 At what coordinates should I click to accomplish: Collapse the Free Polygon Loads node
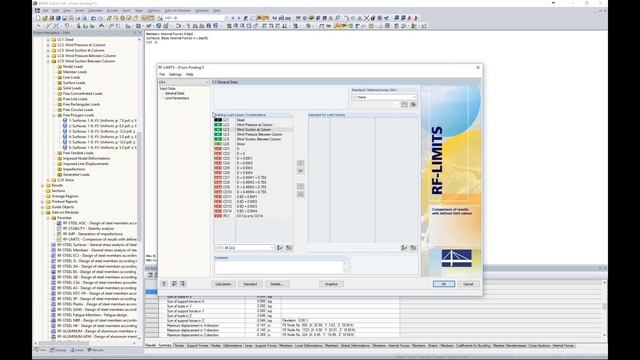[54, 115]
